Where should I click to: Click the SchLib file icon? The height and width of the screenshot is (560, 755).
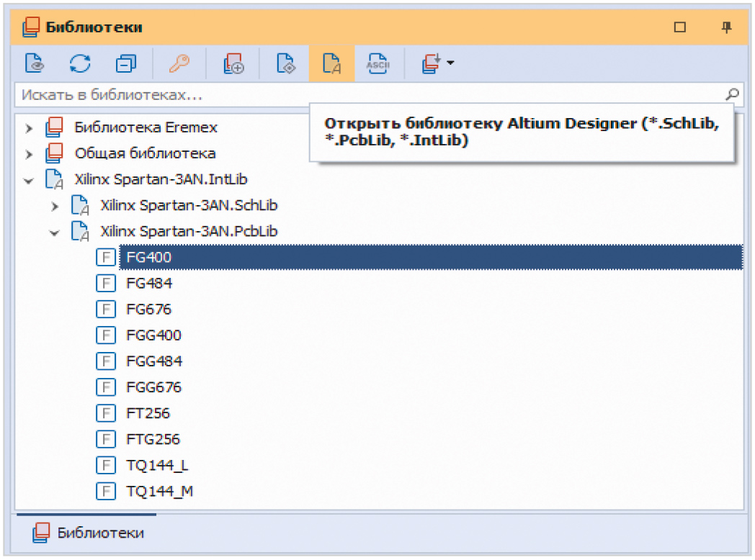(x=80, y=205)
